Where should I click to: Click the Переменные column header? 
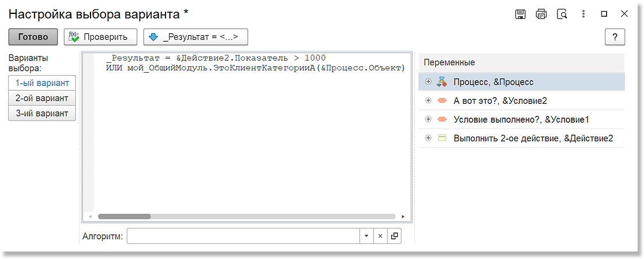click(x=522, y=63)
